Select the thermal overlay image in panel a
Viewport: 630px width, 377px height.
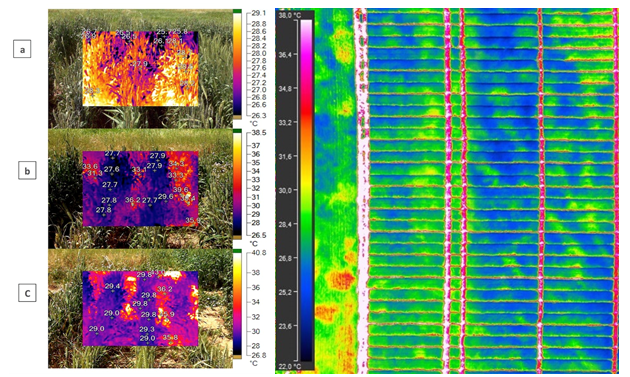pos(141,69)
